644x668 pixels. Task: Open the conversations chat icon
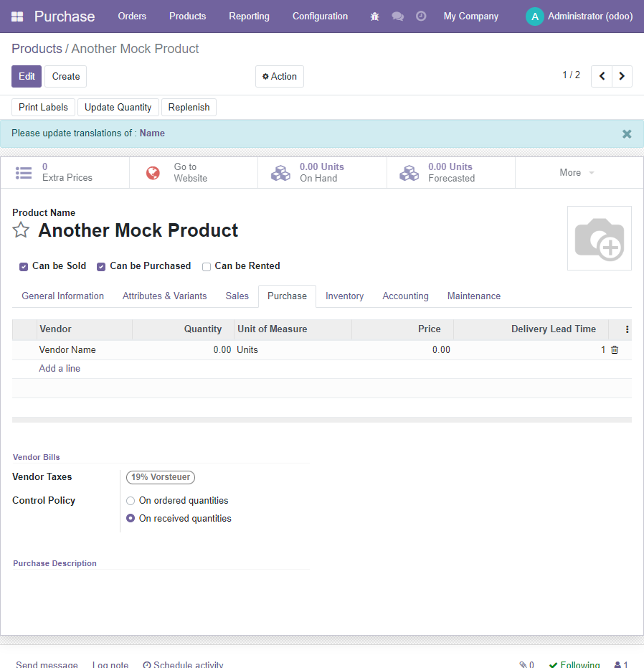click(x=398, y=17)
